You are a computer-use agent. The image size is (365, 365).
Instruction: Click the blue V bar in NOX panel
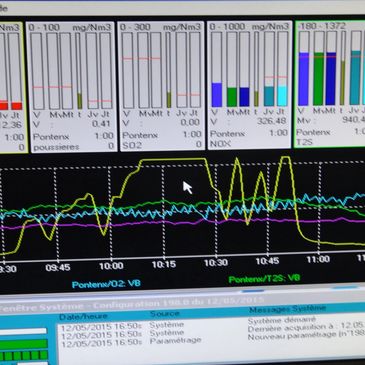click(x=217, y=95)
